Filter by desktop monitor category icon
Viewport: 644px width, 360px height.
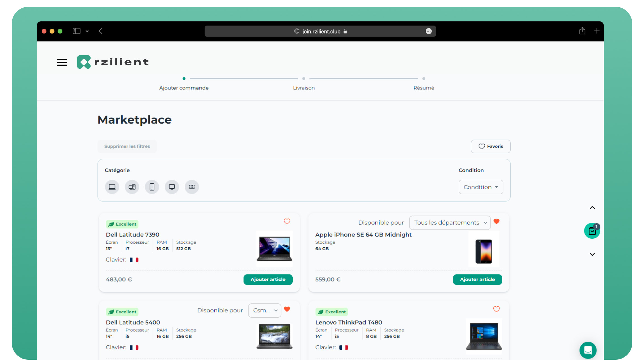(172, 187)
